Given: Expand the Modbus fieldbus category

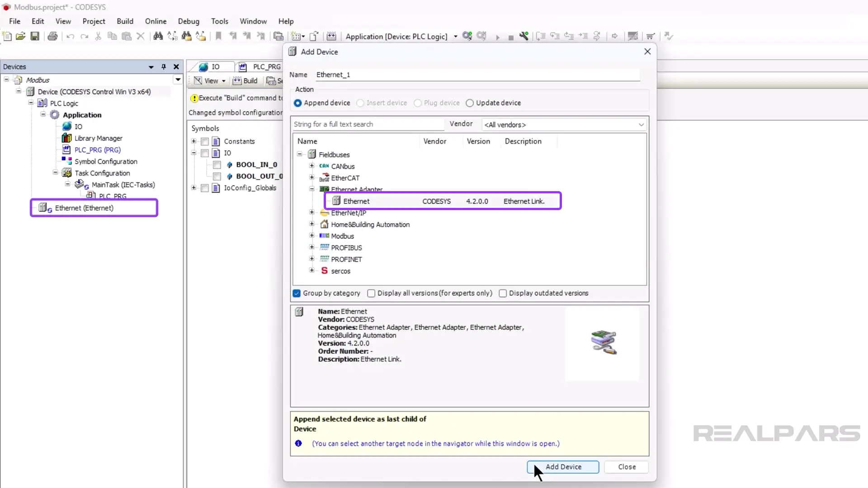Looking at the screenshot, I should pyautogui.click(x=312, y=235).
